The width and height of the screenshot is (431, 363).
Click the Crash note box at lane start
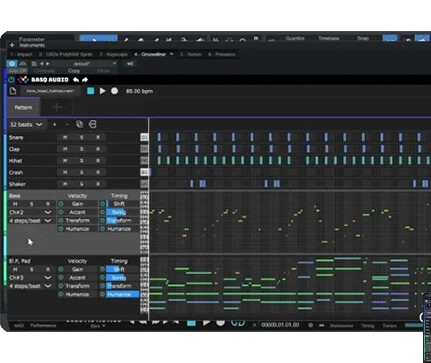144,172
